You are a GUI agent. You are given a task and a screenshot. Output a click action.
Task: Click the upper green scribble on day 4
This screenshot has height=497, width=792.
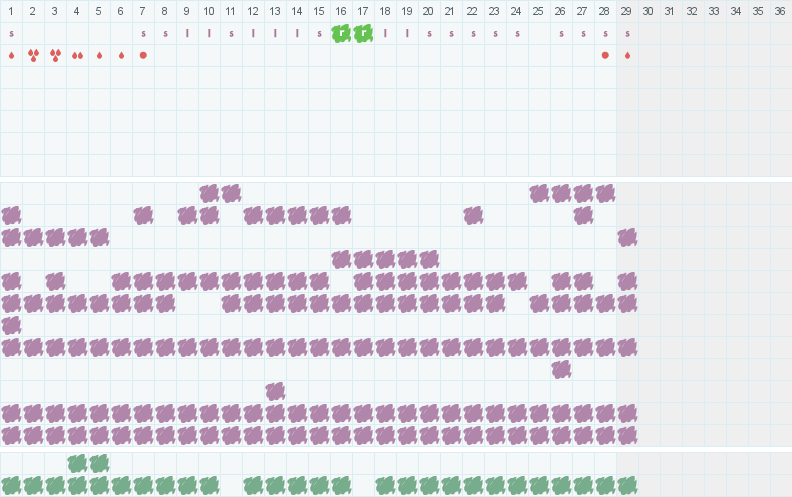(77, 463)
